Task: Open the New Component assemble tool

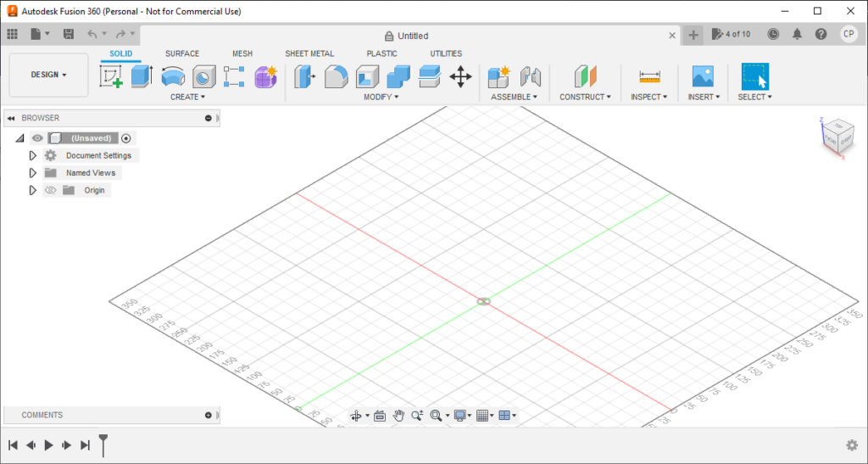Action: click(498, 77)
